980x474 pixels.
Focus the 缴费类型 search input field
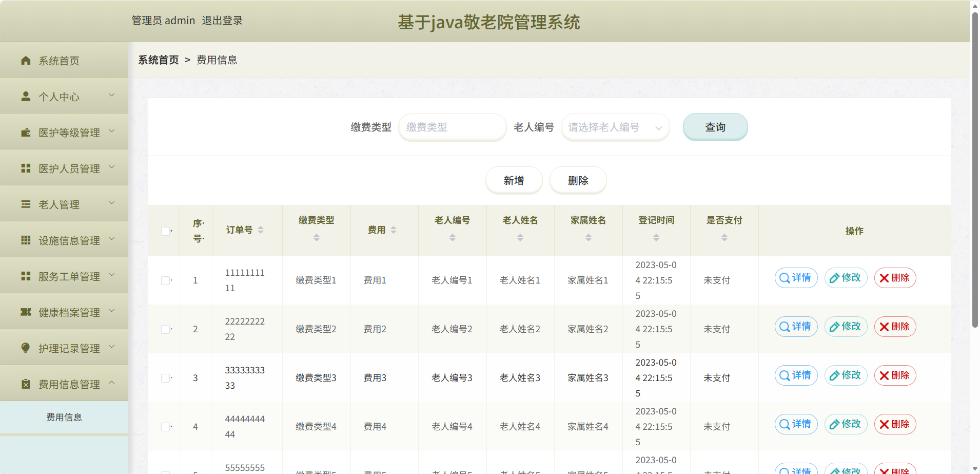tap(452, 127)
